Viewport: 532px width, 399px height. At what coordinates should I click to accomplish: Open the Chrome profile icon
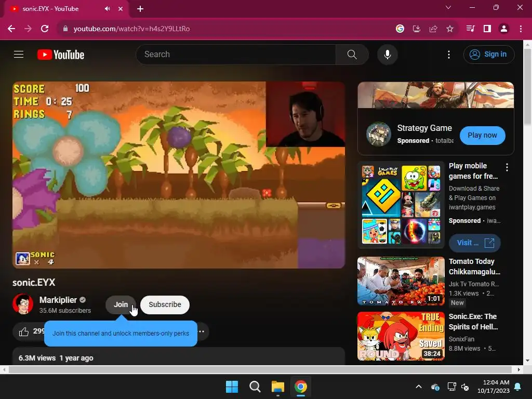pyautogui.click(x=504, y=29)
